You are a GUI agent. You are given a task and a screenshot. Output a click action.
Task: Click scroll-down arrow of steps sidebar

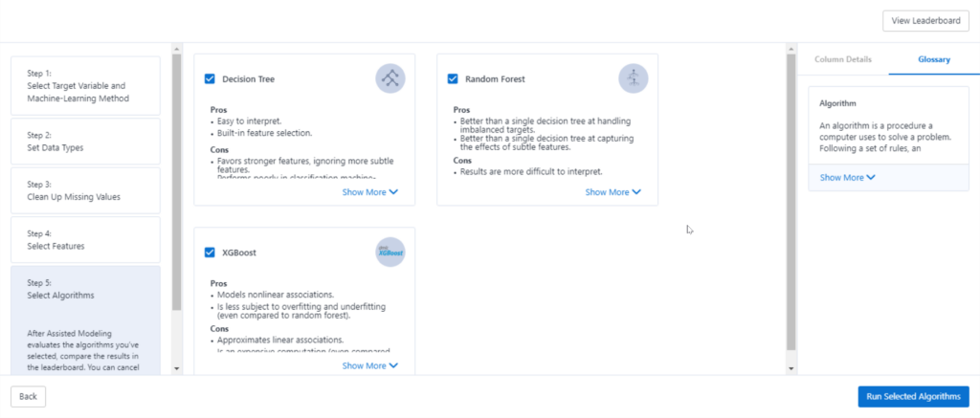(176, 368)
